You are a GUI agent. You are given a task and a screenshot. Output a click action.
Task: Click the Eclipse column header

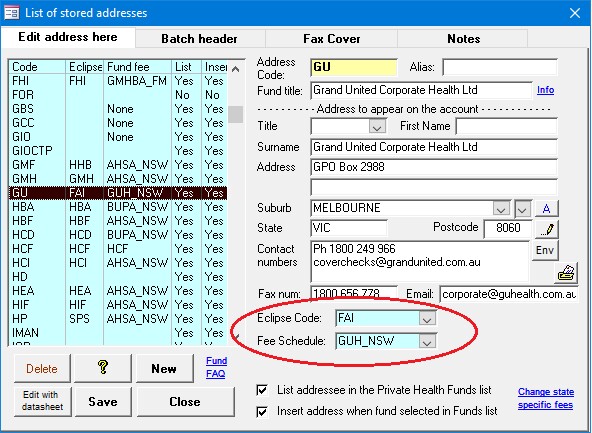(85, 67)
